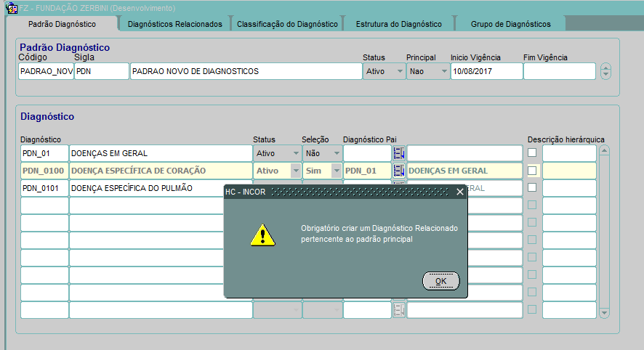
Task: Click hierarchical description field for PDN_01 row
Action: pos(569,153)
